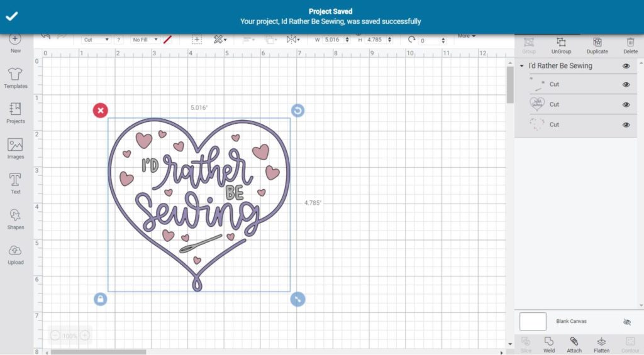This screenshot has height=355, width=644.
Task: Click the resize handle of the selection
Action: click(x=297, y=299)
